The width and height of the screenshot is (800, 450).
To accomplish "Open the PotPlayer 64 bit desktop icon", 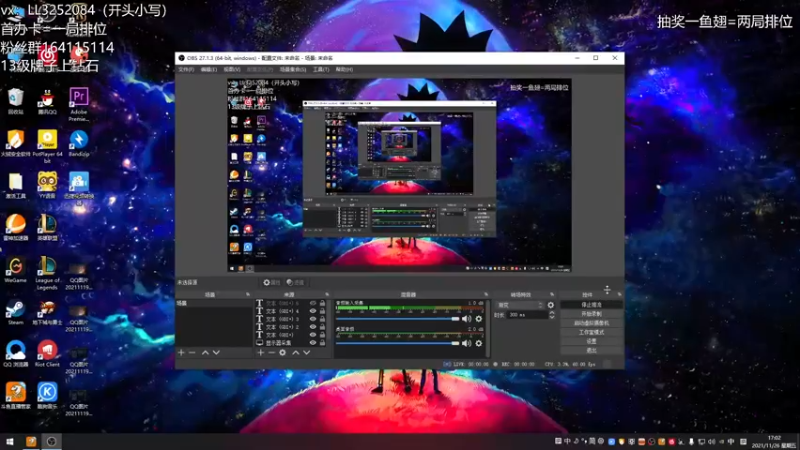I will tap(47, 145).
